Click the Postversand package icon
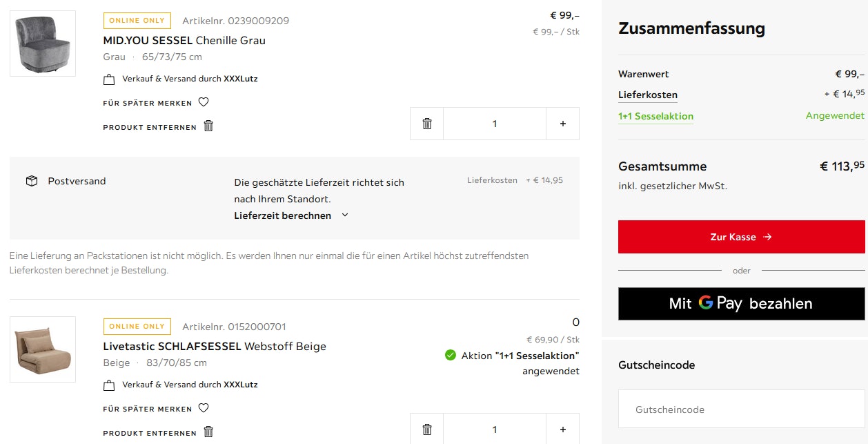868x444 pixels. click(x=31, y=181)
